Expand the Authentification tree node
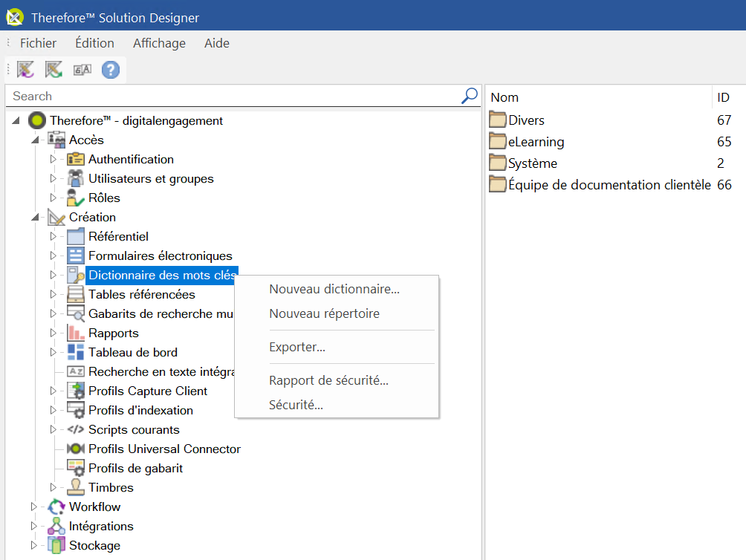Image resolution: width=746 pixels, height=560 pixels. (53, 159)
